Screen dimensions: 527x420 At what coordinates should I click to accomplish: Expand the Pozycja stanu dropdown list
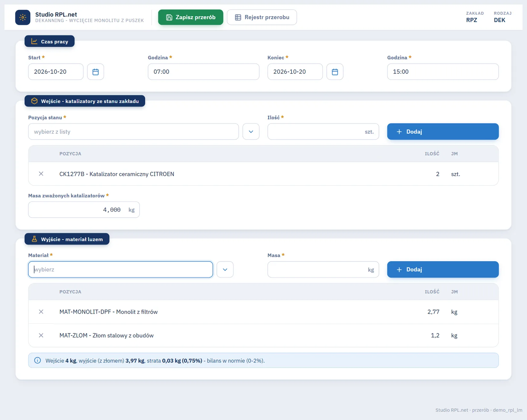pyautogui.click(x=251, y=132)
